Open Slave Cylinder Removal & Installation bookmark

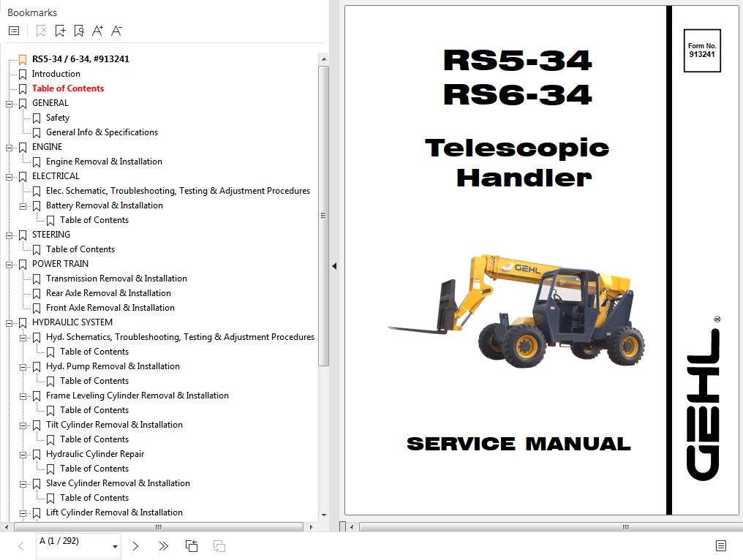tap(118, 483)
